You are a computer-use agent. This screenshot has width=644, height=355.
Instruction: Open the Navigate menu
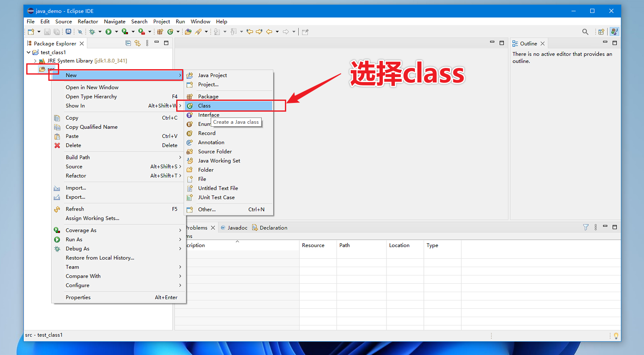(115, 22)
